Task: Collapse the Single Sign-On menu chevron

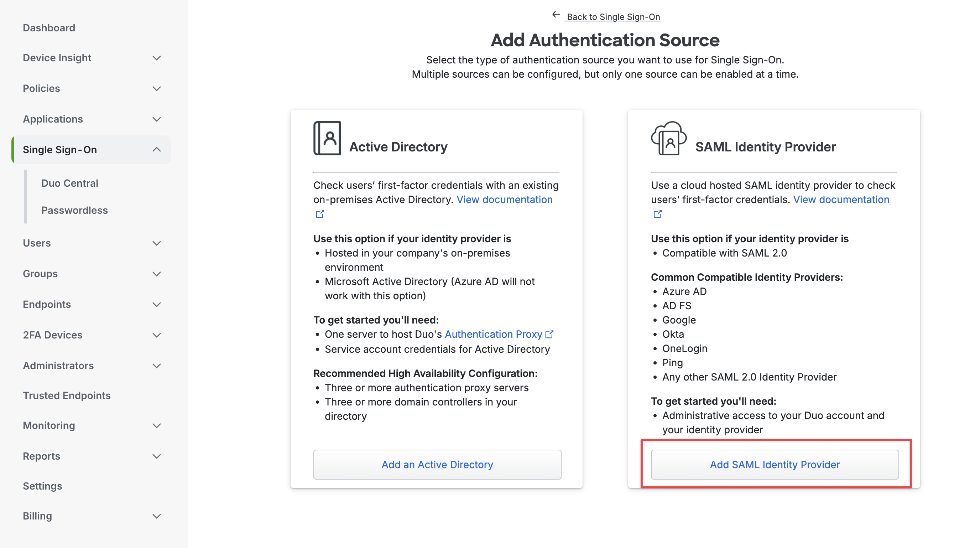Action: (x=157, y=150)
